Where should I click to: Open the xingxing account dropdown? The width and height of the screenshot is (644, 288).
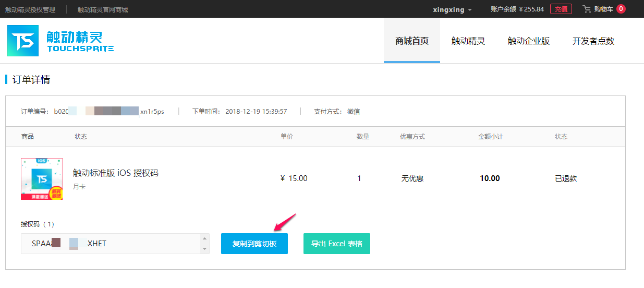(452, 9)
